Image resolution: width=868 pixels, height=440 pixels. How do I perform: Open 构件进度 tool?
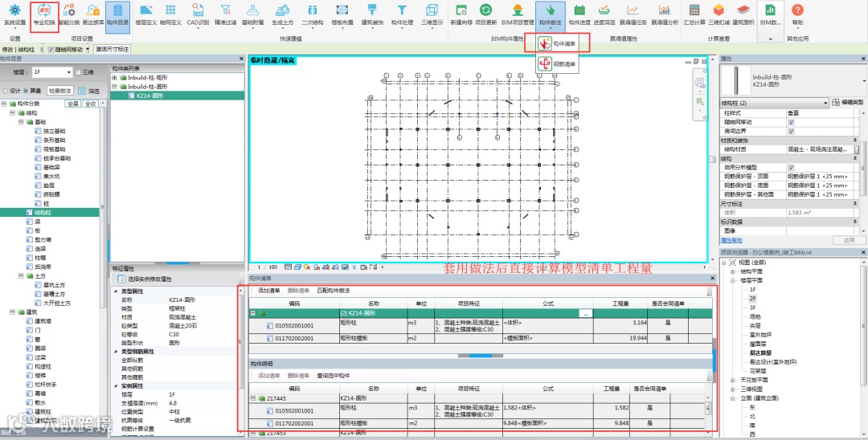(x=579, y=15)
